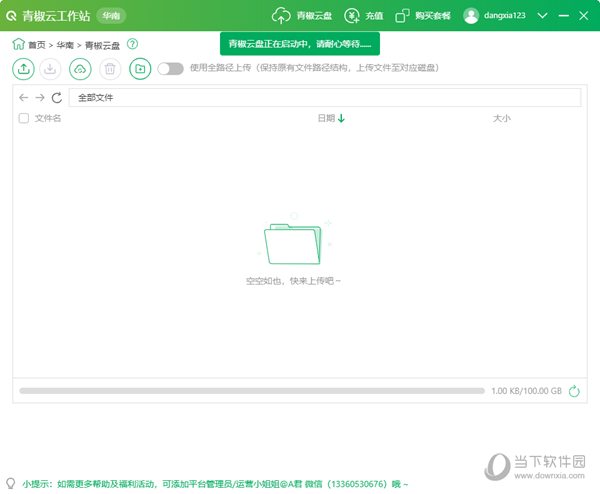
Task: Click the empty folder illustration
Action: point(293,240)
